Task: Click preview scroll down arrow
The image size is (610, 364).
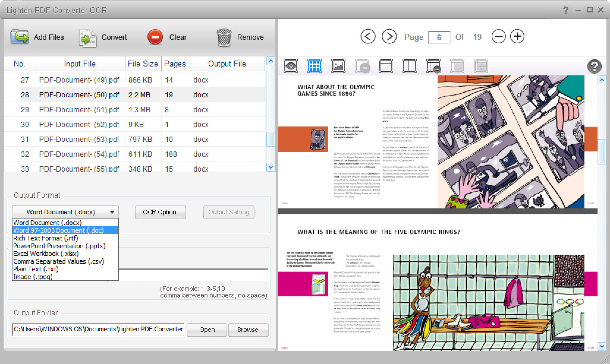Action: 602,346
